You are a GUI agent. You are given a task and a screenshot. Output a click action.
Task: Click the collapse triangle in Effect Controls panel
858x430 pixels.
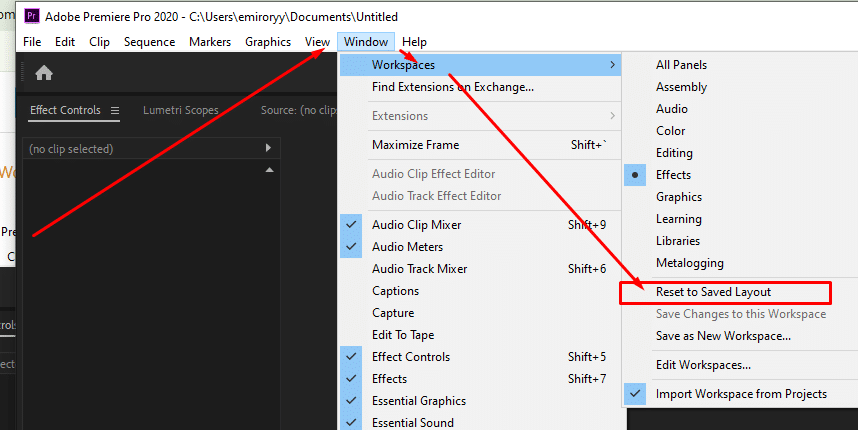coord(268,170)
